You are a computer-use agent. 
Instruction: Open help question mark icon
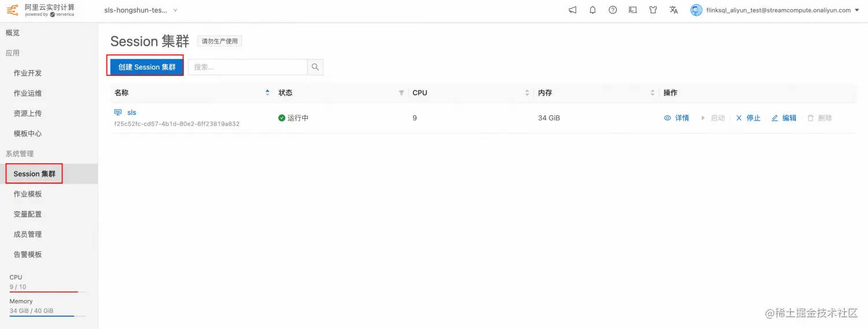[613, 10]
